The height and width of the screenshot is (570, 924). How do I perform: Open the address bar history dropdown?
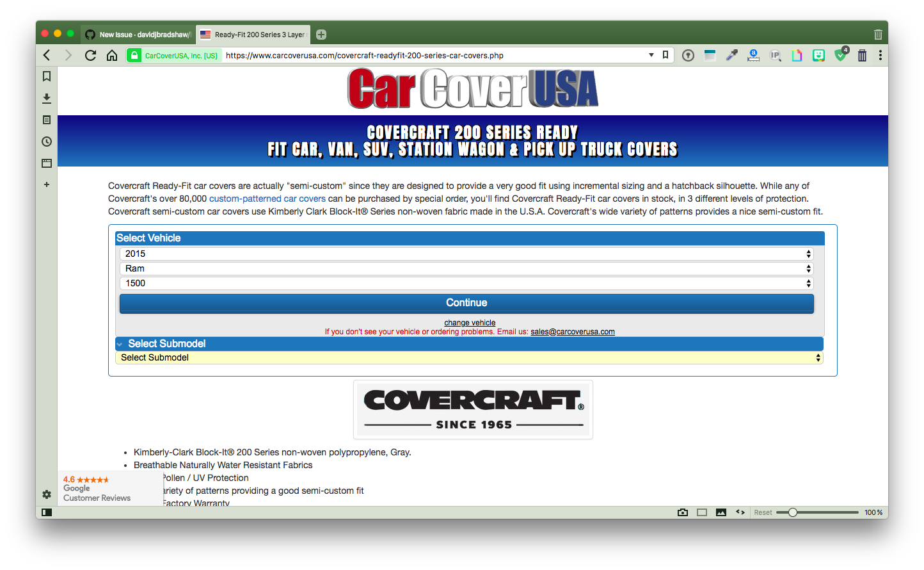click(651, 55)
